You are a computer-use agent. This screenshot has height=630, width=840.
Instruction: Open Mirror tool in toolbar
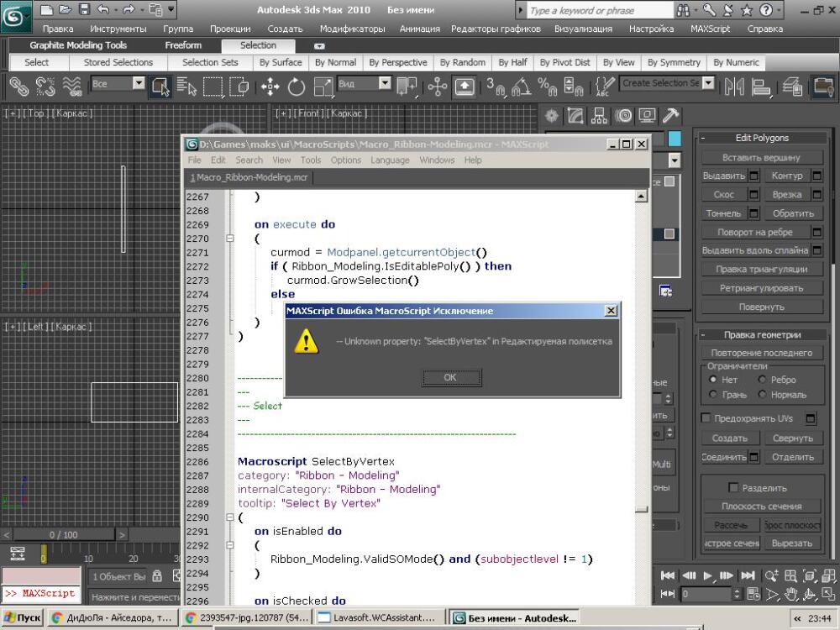734,86
